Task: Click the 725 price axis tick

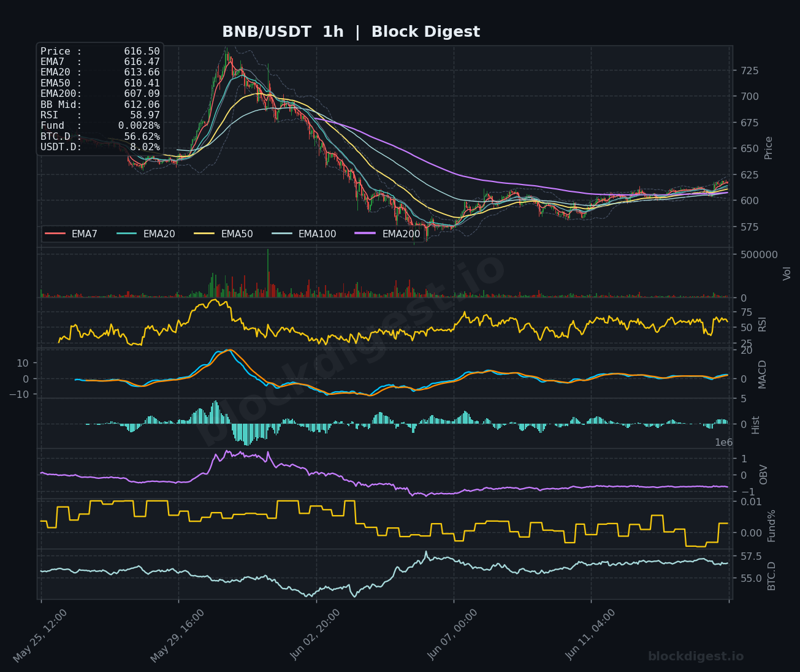Action: (749, 71)
